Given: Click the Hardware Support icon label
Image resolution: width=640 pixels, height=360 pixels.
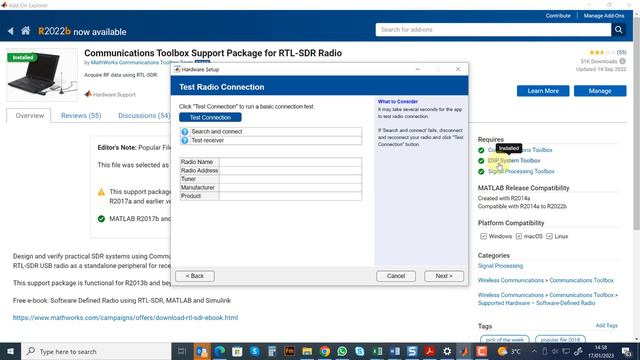Looking at the screenshot, I should pos(110,94).
